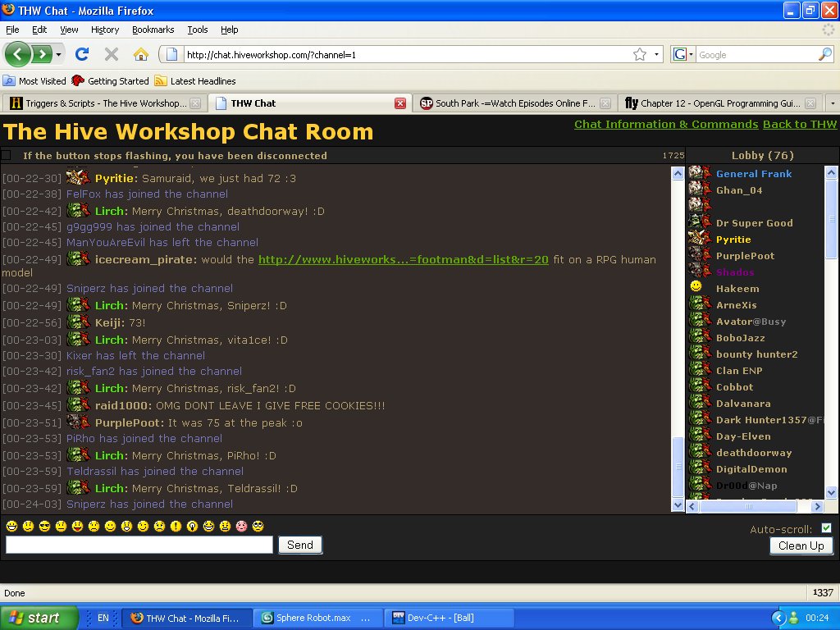The height and width of the screenshot is (630, 840).
Task: Click the Windows start button
Action: (39, 619)
